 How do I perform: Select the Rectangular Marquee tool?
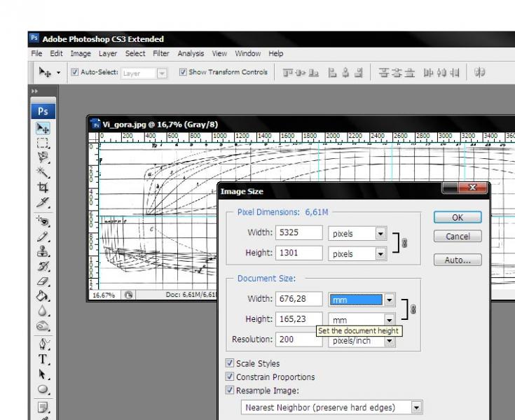click(43, 143)
